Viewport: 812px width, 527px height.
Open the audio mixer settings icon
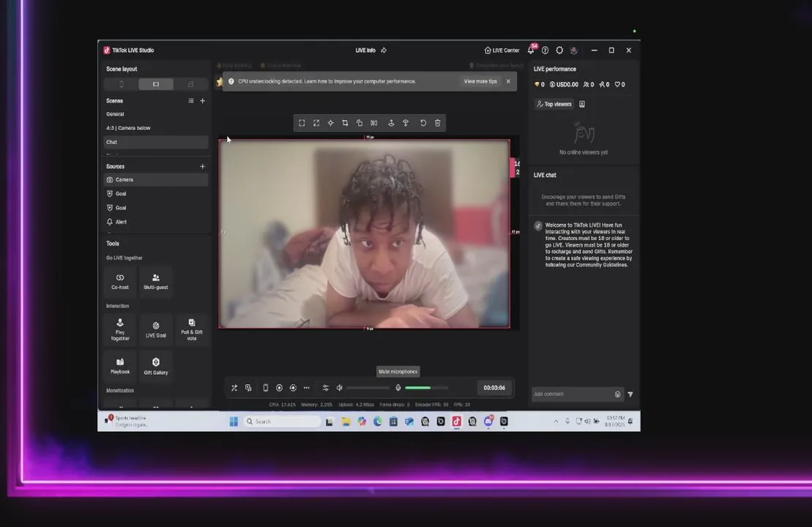(x=325, y=388)
